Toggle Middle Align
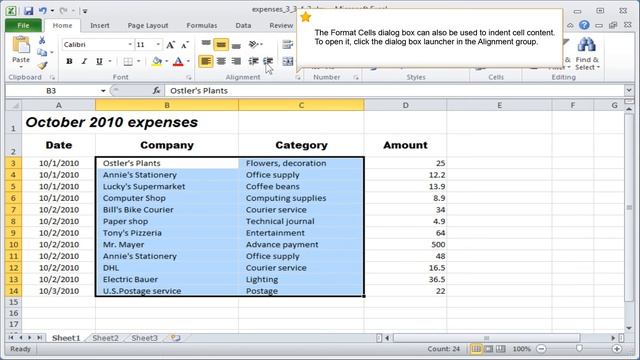This screenshot has width=640, height=360. tap(221, 44)
